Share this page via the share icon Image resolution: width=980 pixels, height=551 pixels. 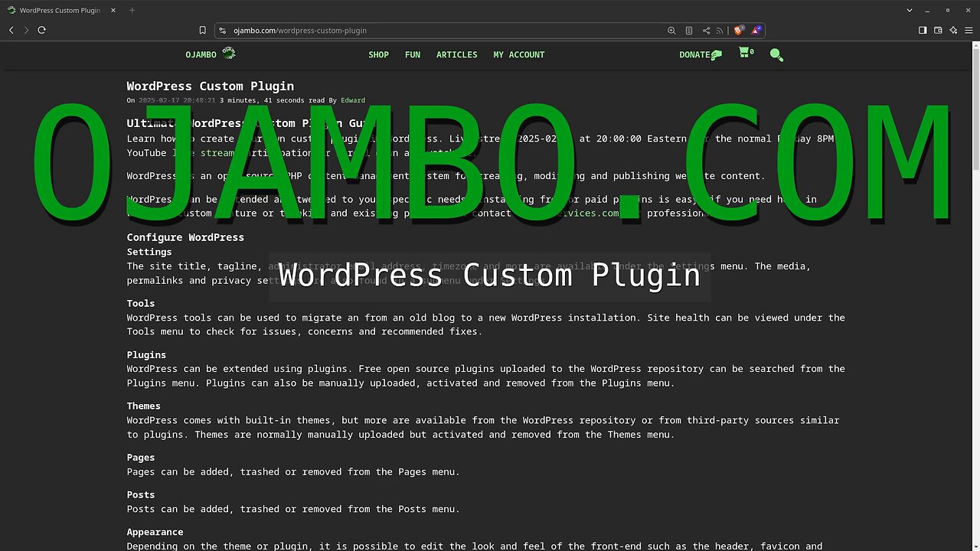point(706,31)
